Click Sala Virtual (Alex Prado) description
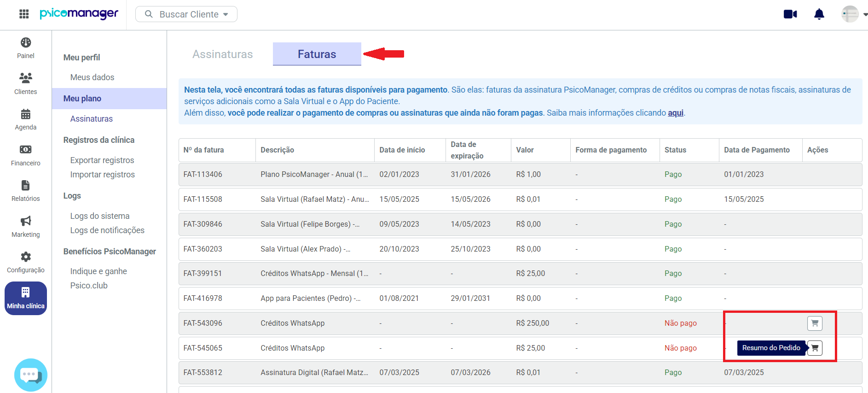The height and width of the screenshot is (393, 868). pyautogui.click(x=305, y=249)
